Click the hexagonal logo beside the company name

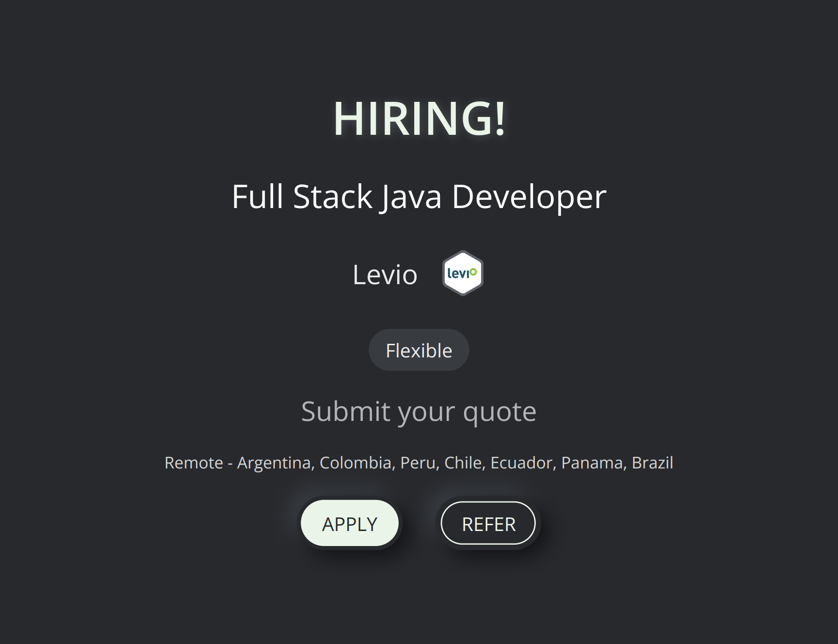(x=463, y=273)
